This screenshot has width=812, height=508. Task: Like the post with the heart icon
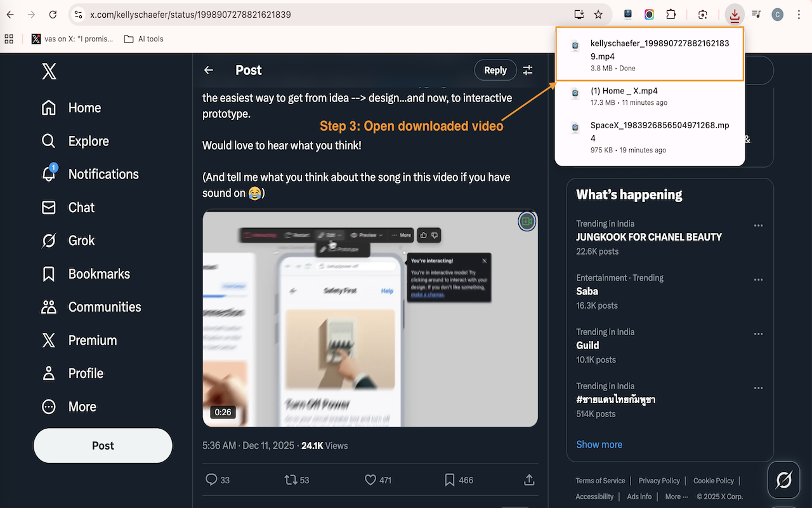[x=371, y=480]
